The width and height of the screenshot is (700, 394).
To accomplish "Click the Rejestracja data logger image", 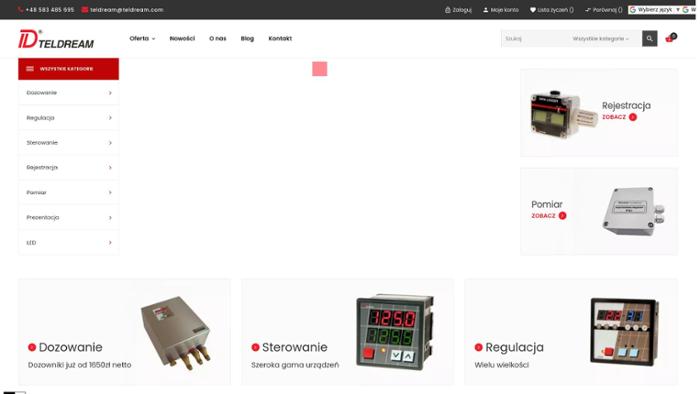I will click(x=563, y=114).
